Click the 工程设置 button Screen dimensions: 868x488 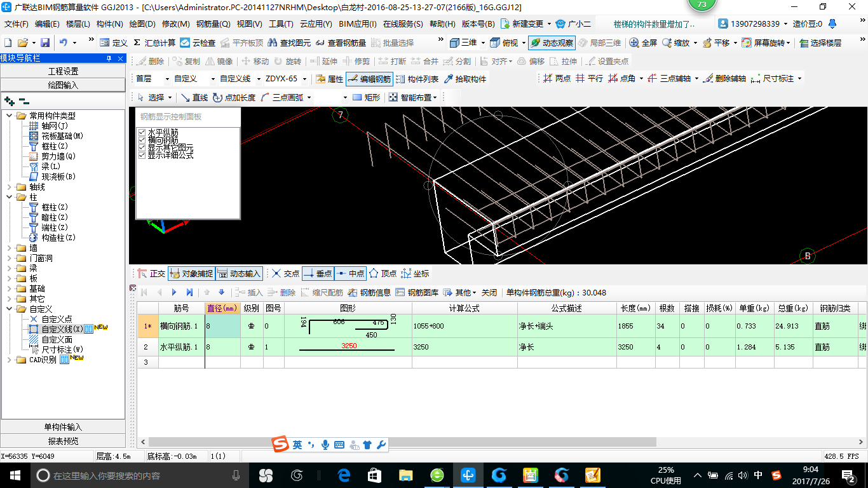[x=63, y=71]
